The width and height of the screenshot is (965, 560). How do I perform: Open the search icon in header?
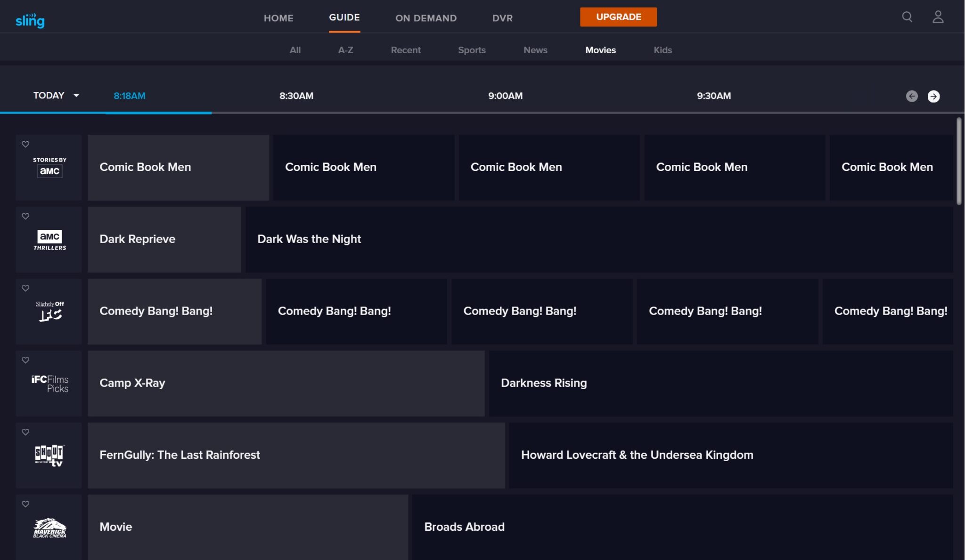pos(907,17)
